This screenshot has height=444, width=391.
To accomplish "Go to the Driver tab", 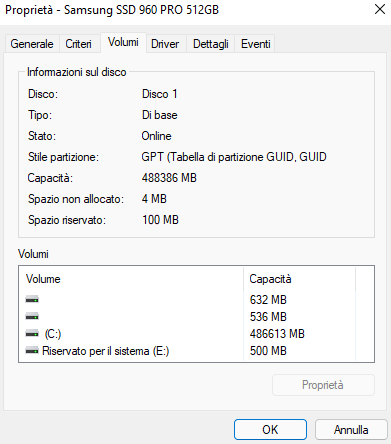I will tap(165, 44).
